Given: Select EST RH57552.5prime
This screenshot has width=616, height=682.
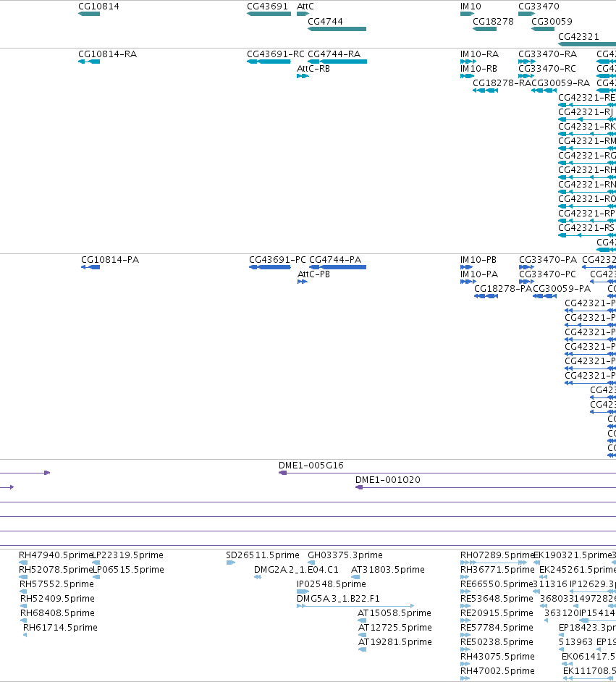Looking at the screenshot, I should pyautogui.click(x=56, y=584).
